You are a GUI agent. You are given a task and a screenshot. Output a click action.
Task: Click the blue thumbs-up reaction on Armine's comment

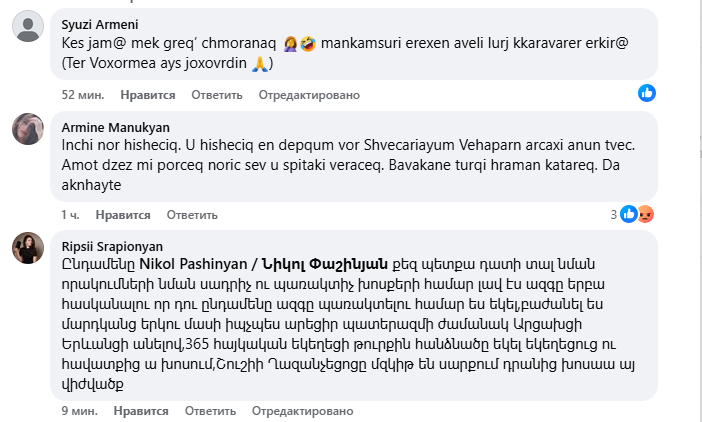[x=629, y=213]
